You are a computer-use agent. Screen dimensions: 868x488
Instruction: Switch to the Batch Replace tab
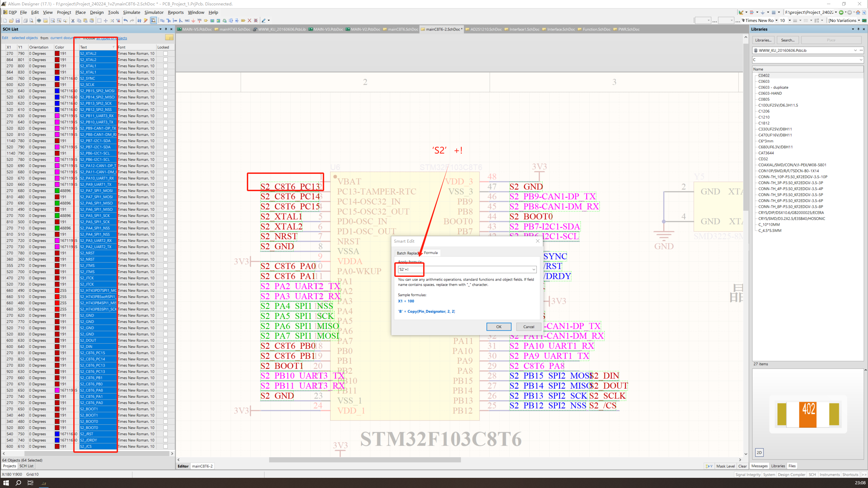pyautogui.click(x=407, y=253)
